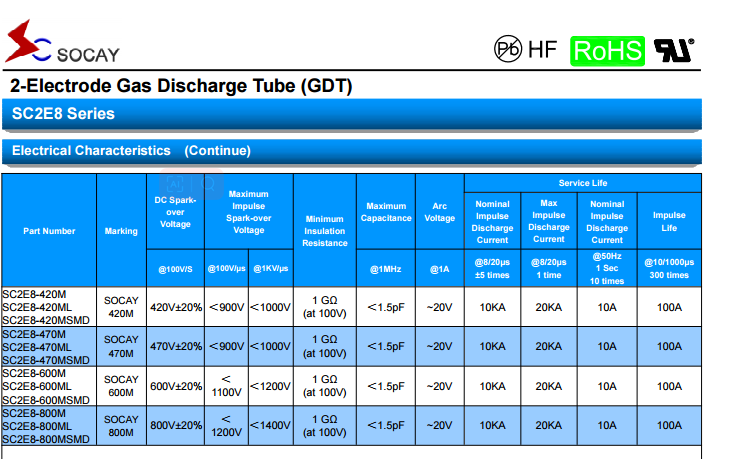730x459 pixels.
Task: Click part number SC2E8-800M
Action: pos(34,413)
